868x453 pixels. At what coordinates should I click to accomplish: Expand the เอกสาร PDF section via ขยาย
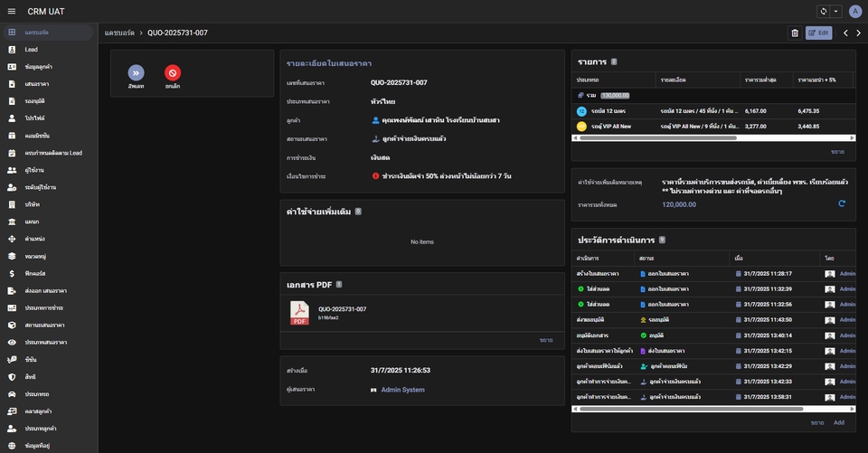(x=546, y=340)
